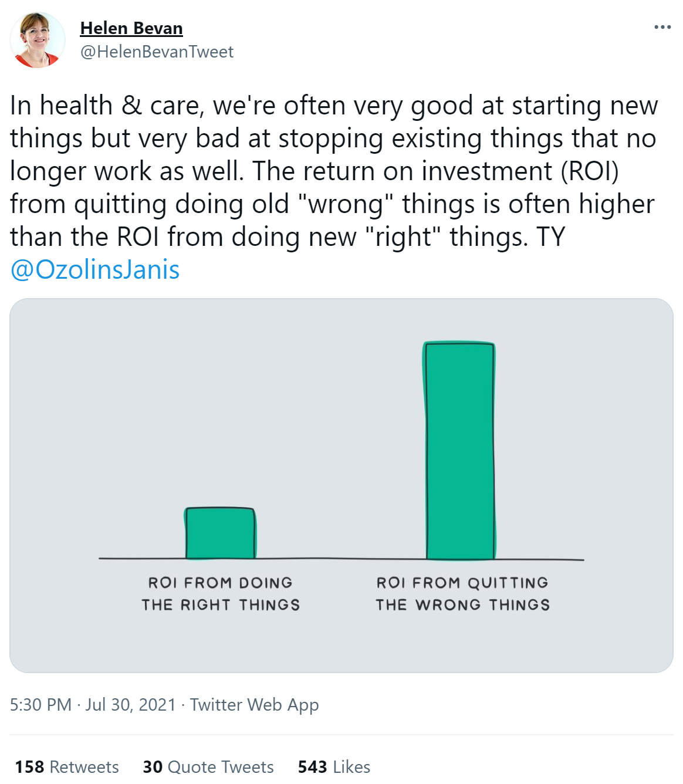The width and height of the screenshot is (683, 784).
Task: Click Helen Bevan's profile picture
Action: coord(38,40)
